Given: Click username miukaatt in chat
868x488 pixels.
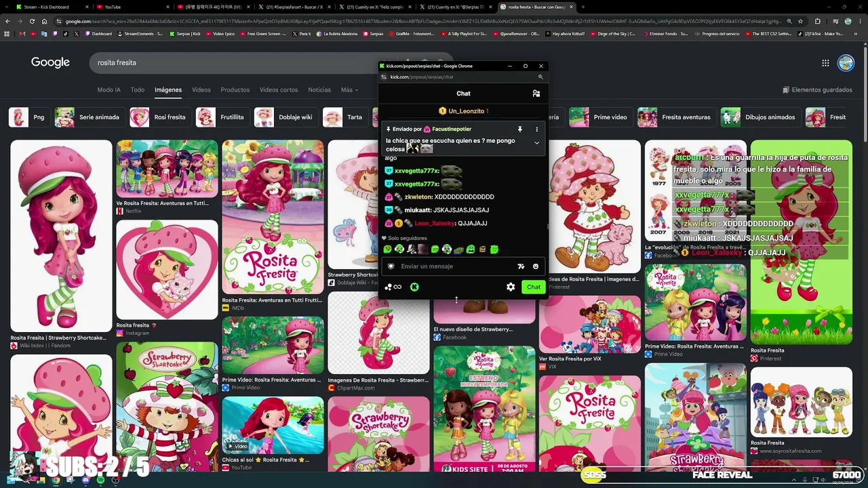Looking at the screenshot, I should 418,210.
